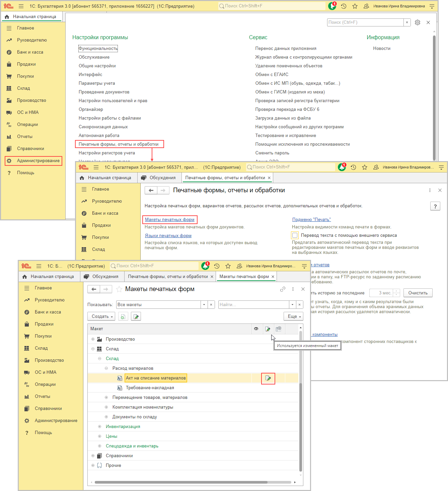This screenshot has height=491, width=448.
Task: Open the Языки печатных форм link
Action: (168, 236)
